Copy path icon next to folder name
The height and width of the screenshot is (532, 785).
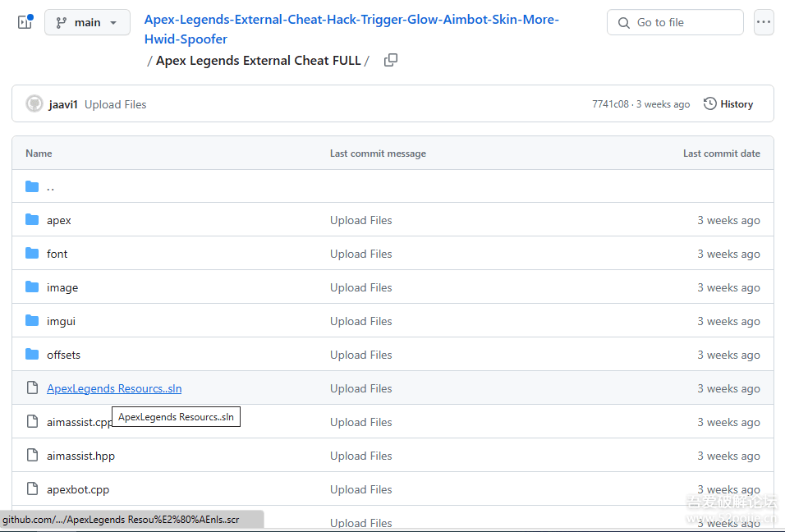tap(391, 60)
